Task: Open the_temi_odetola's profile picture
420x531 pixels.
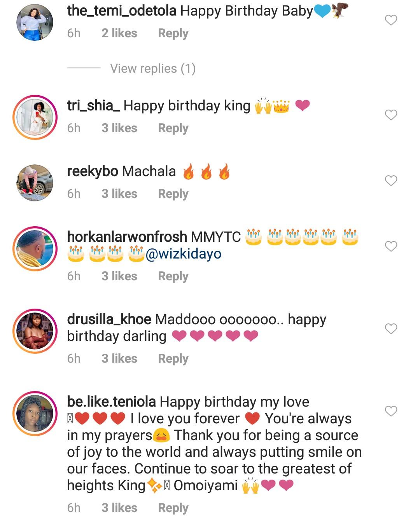Action: point(35,23)
